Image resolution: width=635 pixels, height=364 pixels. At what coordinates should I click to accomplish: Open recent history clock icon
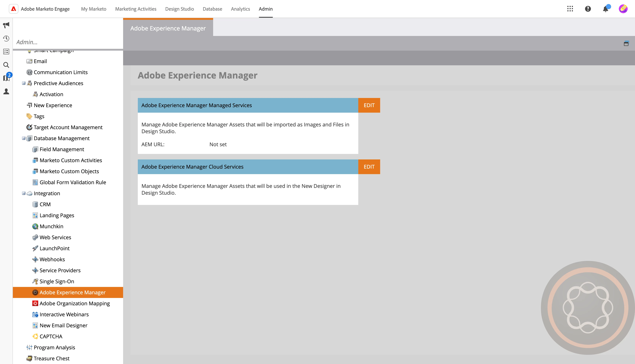coord(6,39)
